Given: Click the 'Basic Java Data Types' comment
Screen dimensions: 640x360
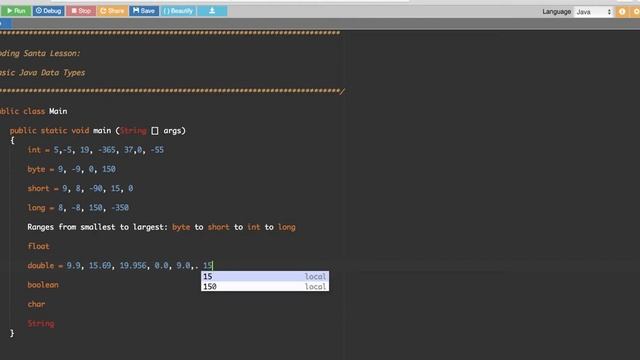Looking at the screenshot, I should [x=42, y=73].
